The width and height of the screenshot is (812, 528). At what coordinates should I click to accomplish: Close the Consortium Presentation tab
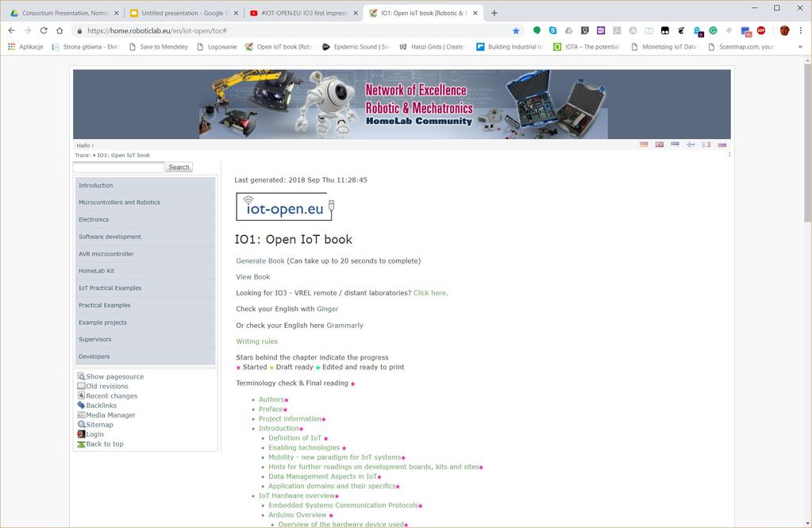point(116,13)
